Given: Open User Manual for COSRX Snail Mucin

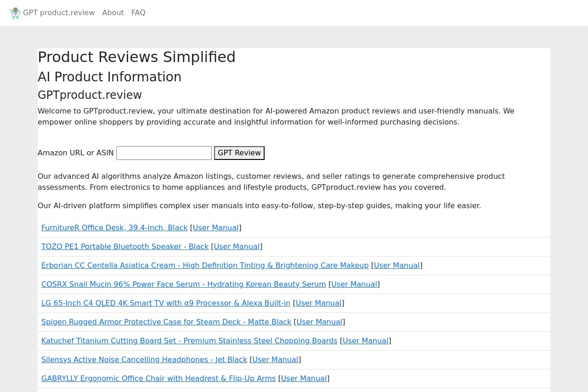Looking at the screenshot, I should 354,284.
